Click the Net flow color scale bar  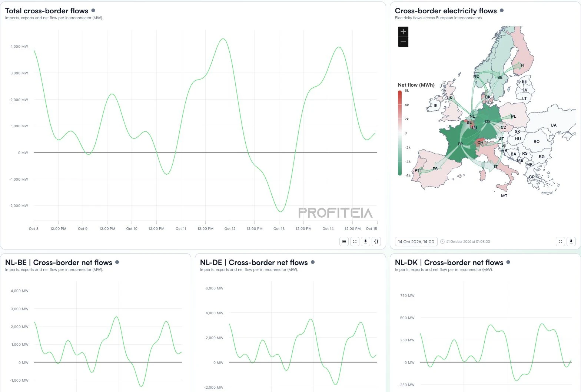click(400, 133)
